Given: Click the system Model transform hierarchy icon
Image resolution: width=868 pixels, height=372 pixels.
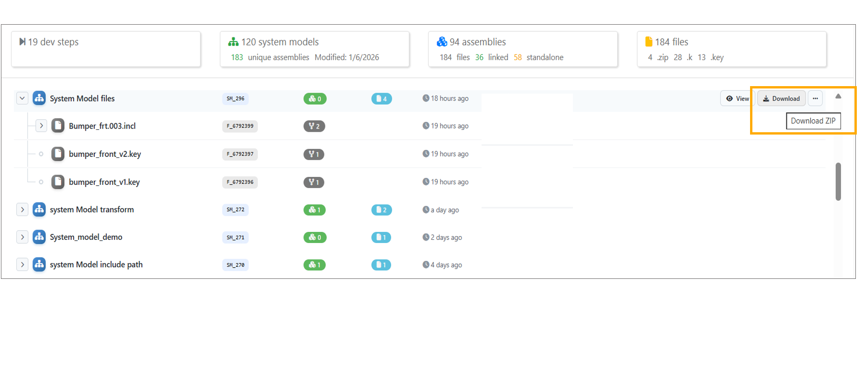Looking at the screenshot, I should pos(39,210).
